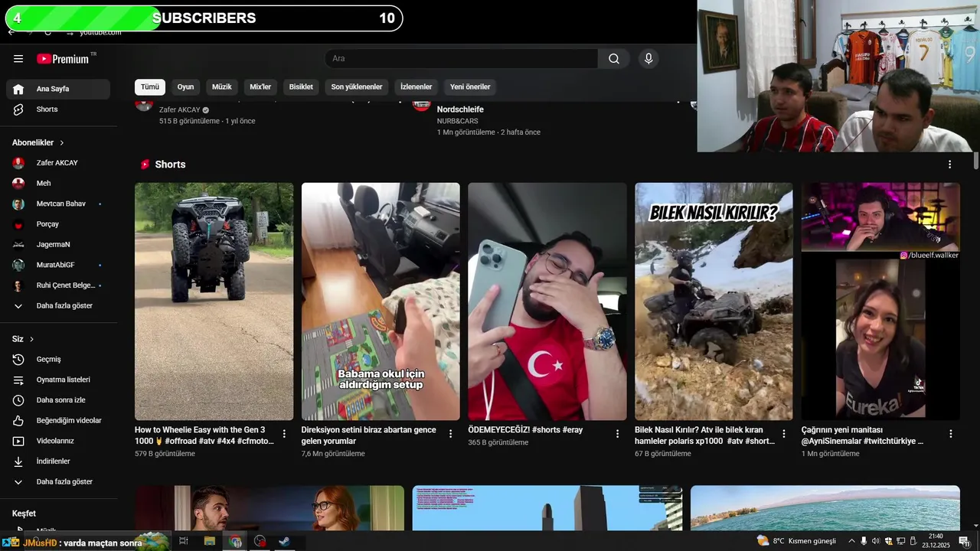Click the page vertical scrollbar
The image size is (980, 551).
click(x=975, y=162)
